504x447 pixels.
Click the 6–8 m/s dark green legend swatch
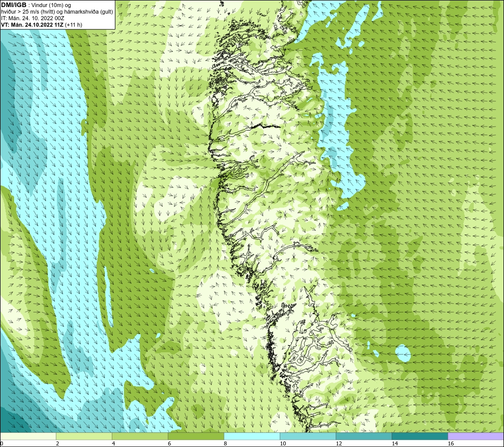[196, 436]
